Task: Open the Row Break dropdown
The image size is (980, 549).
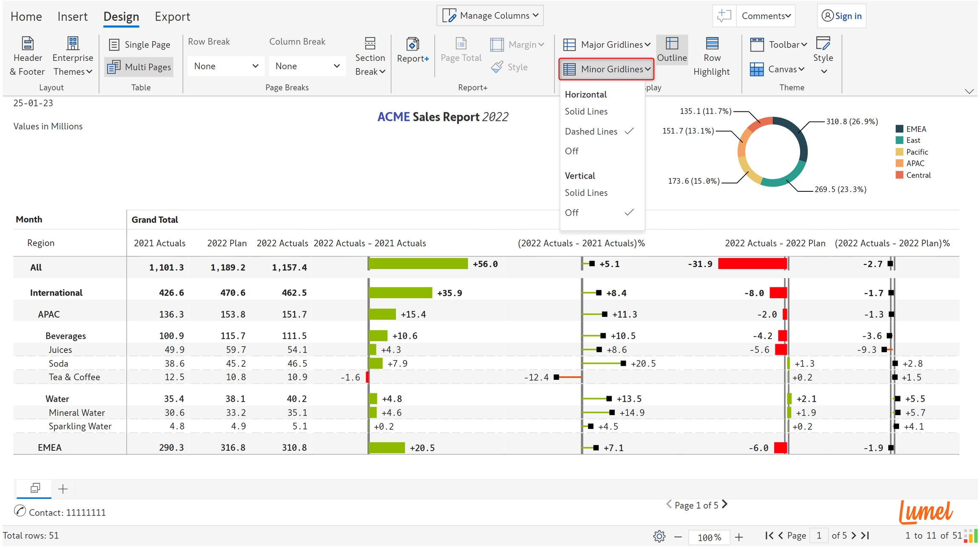Action: [225, 66]
